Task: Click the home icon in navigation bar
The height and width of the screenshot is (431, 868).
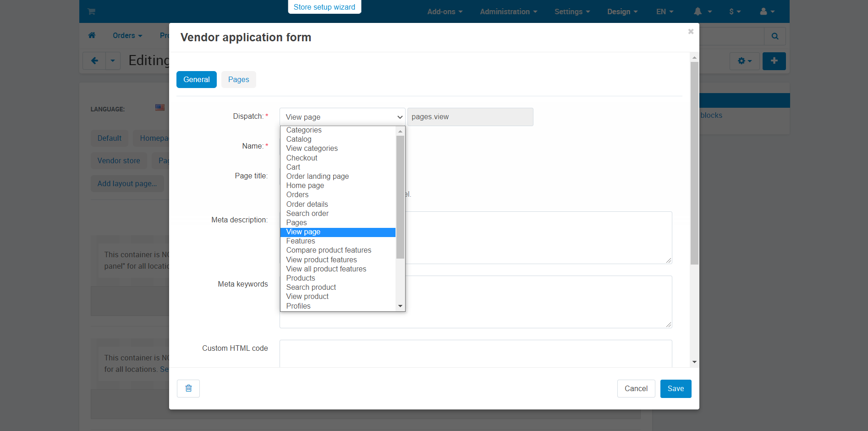Action: pos(92,35)
